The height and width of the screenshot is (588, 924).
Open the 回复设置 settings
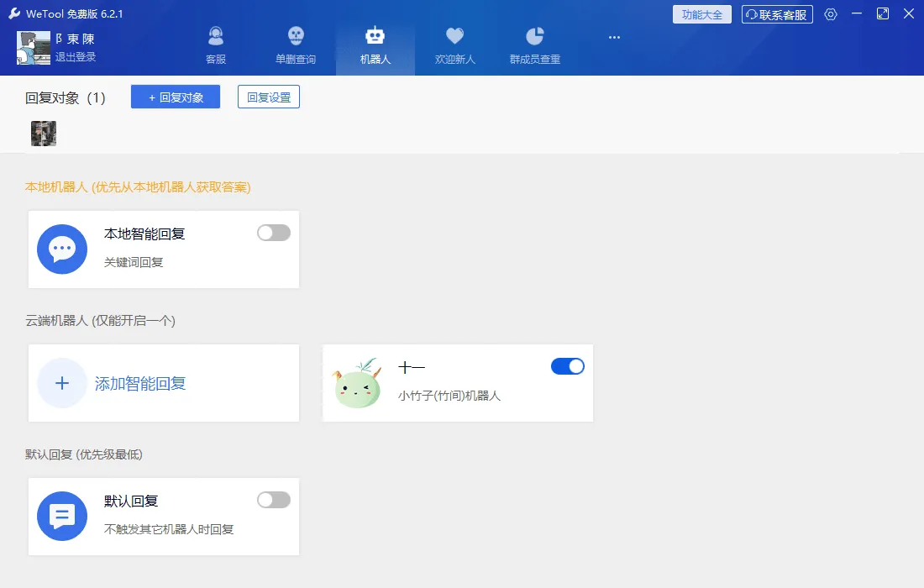click(268, 97)
